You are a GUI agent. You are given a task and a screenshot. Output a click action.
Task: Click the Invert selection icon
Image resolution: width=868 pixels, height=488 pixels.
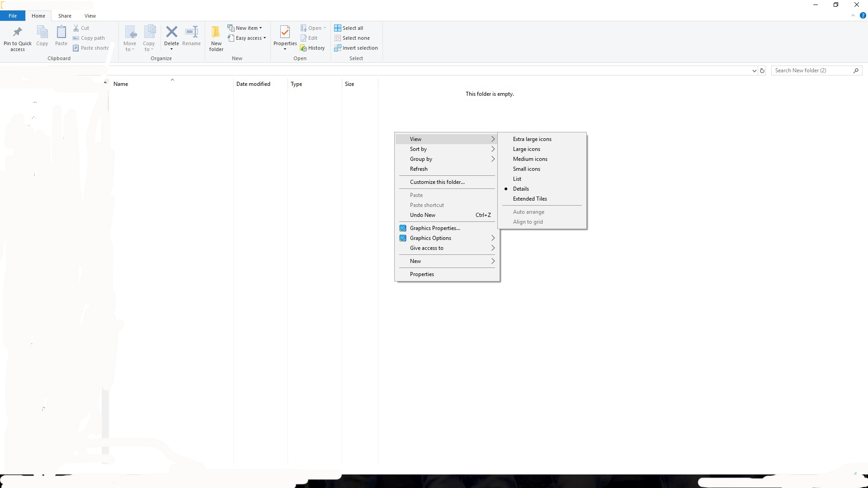[338, 48]
